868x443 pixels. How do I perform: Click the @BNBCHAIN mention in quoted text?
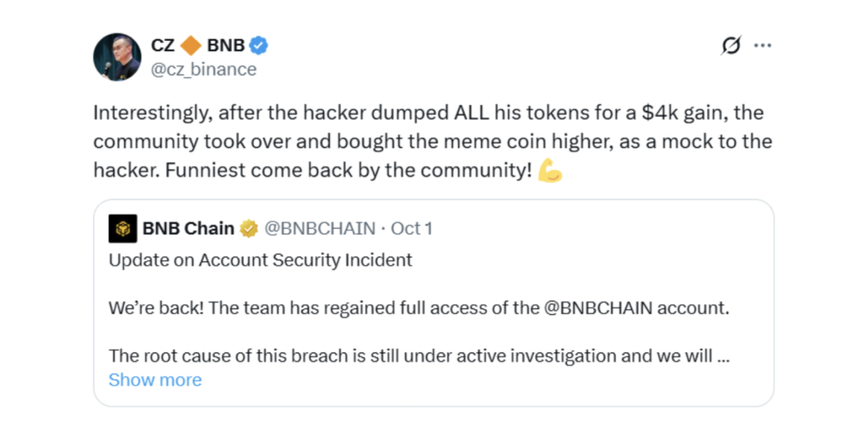[x=598, y=308]
